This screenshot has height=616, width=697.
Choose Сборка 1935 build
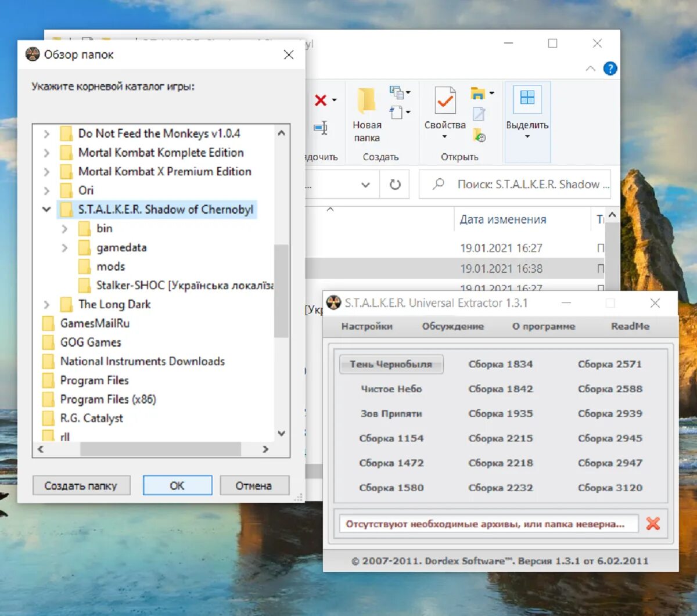[x=501, y=414]
